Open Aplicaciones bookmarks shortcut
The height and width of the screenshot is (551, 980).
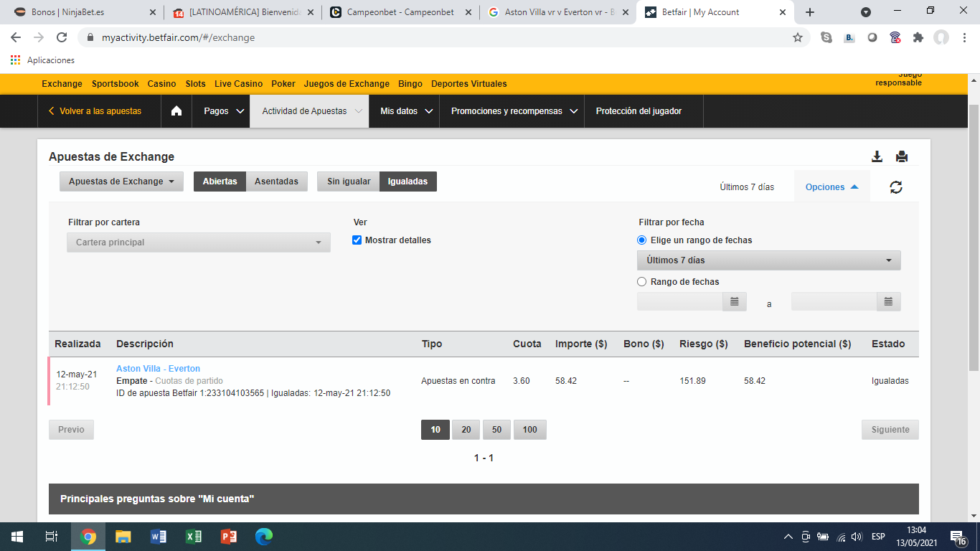tap(42, 60)
